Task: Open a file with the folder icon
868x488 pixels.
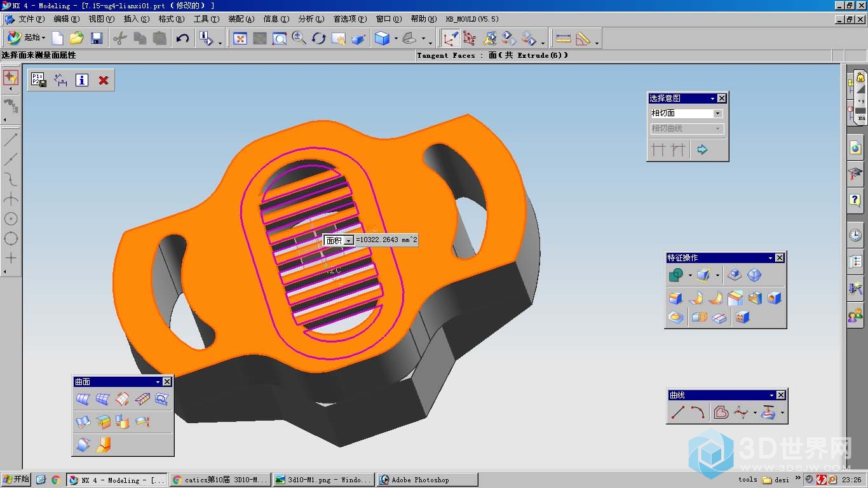Action: pos(77,38)
